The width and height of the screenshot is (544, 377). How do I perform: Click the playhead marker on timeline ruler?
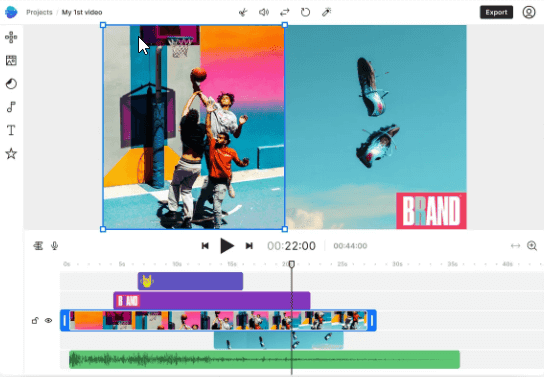point(292,264)
